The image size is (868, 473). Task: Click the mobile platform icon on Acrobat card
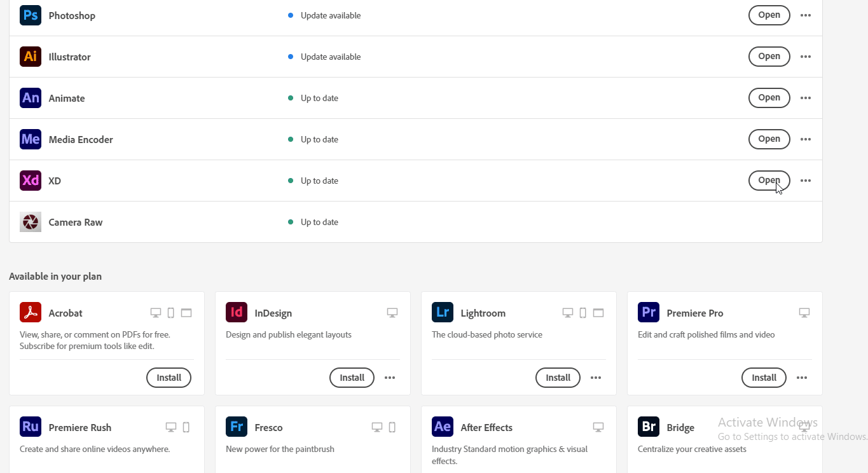pos(171,313)
